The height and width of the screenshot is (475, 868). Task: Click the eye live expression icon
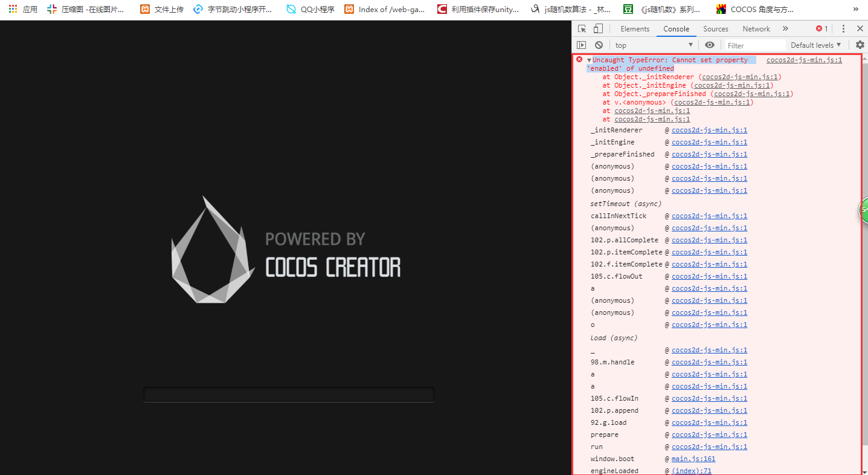710,45
